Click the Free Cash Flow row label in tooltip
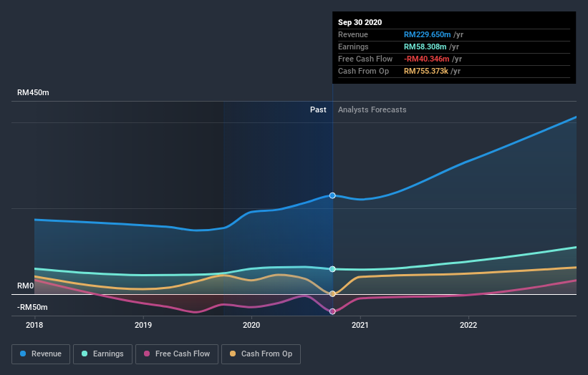 coord(365,59)
